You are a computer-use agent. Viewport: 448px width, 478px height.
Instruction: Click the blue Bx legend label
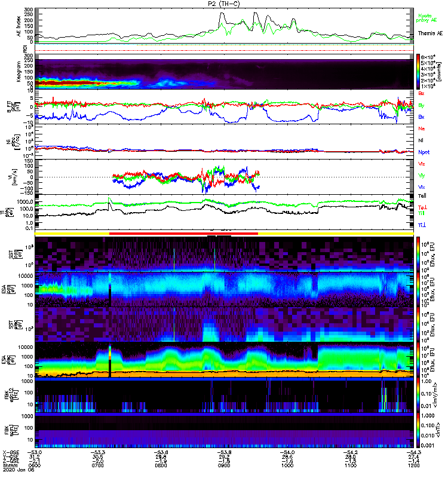tap(421, 117)
